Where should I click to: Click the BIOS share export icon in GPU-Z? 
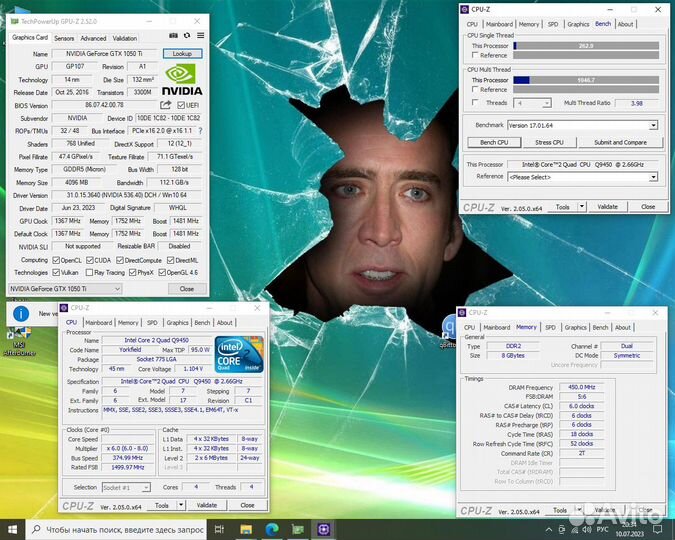click(166, 105)
